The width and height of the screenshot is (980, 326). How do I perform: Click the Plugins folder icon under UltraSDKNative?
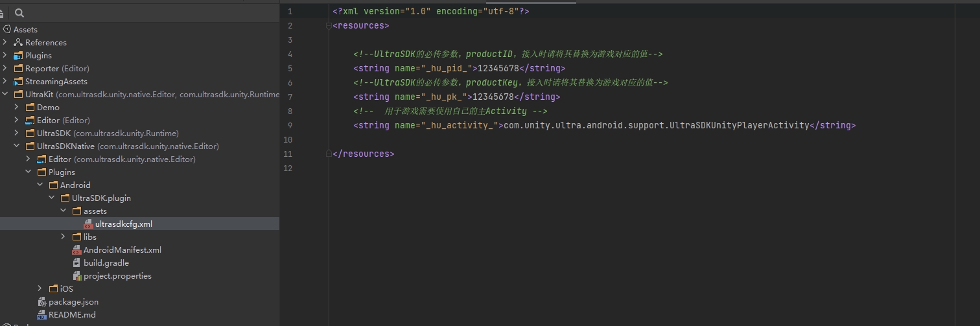tap(41, 172)
